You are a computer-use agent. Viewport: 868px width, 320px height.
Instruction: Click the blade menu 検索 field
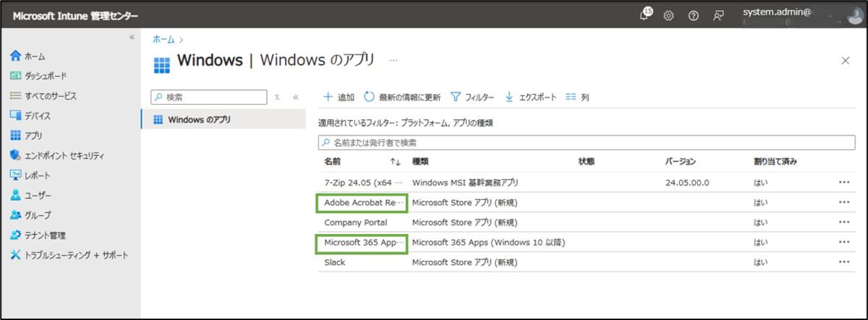coord(209,97)
